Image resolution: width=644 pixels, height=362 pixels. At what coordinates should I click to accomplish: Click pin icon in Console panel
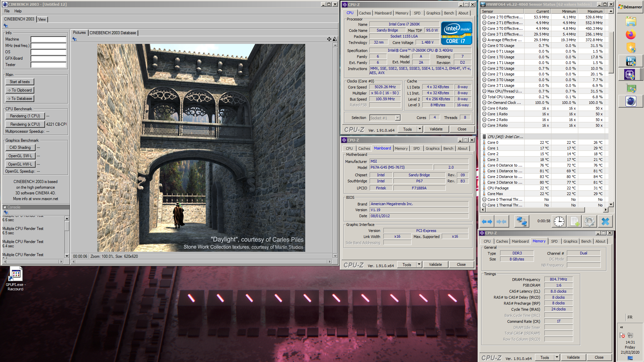click(6, 213)
